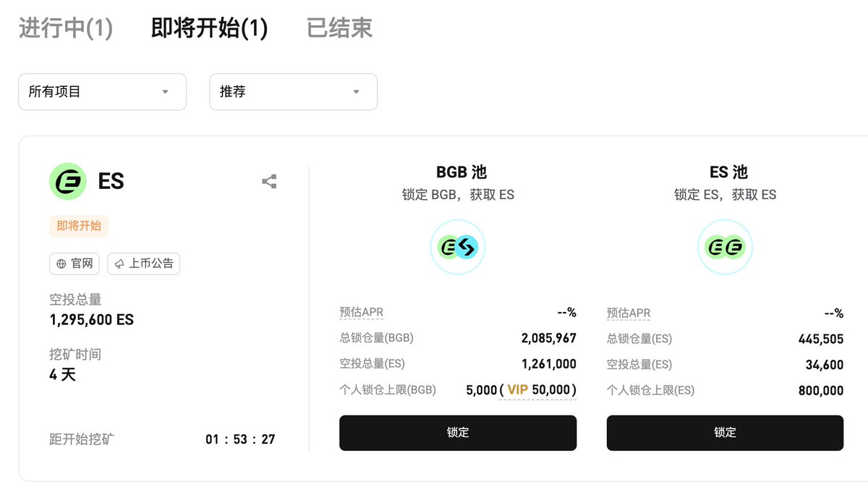Click the VIP 50,000 limit link
This screenshot has height=493, width=868.
pyautogui.click(x=537, y=390)
